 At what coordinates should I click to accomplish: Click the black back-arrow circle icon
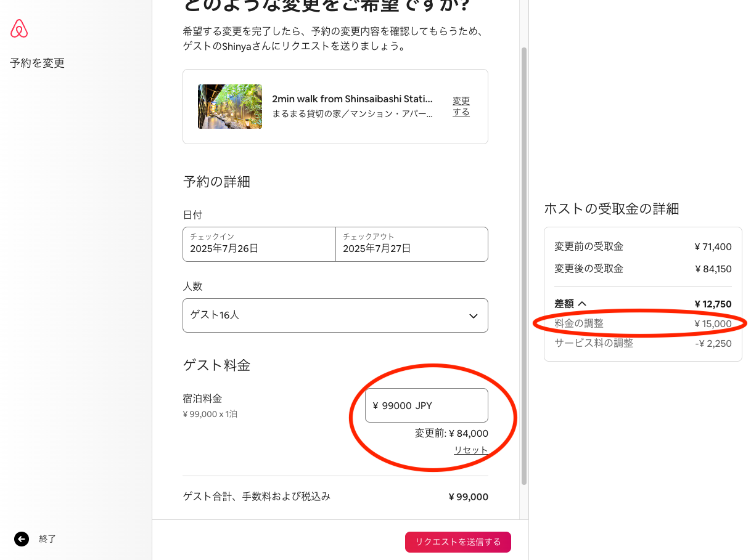tap(22, 539)
